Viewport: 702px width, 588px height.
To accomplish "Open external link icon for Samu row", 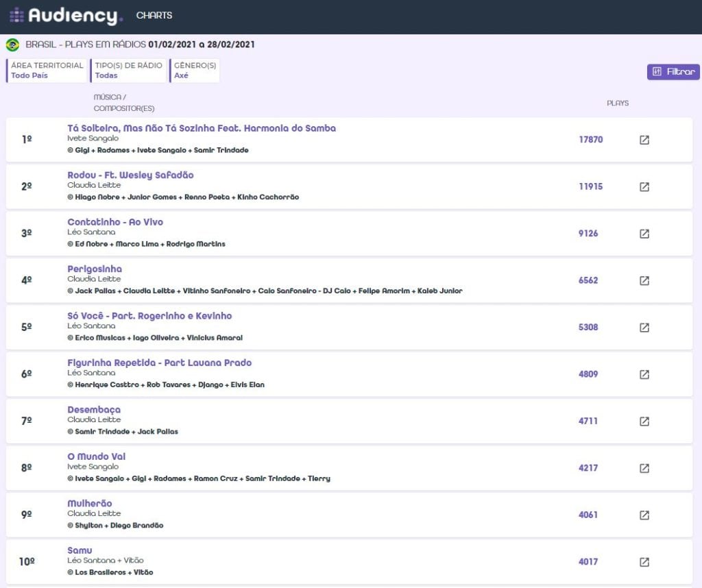I will tap(644, 562).
